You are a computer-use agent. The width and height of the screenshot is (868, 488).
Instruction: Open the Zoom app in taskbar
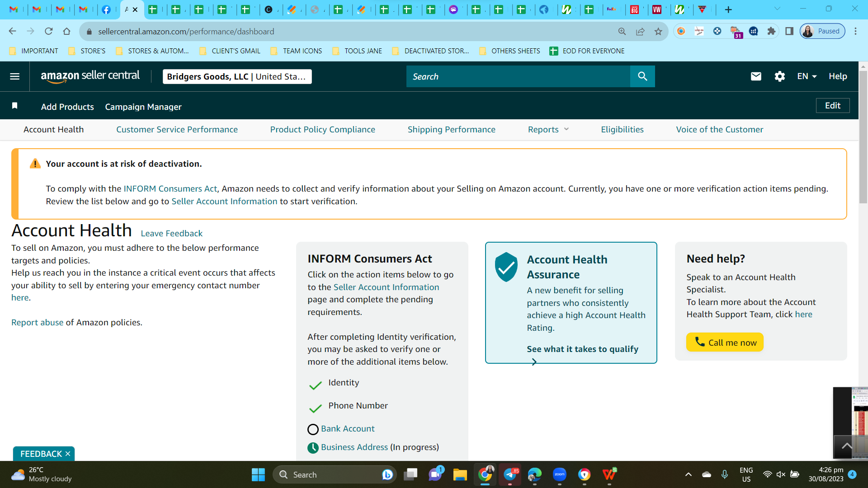560,474
